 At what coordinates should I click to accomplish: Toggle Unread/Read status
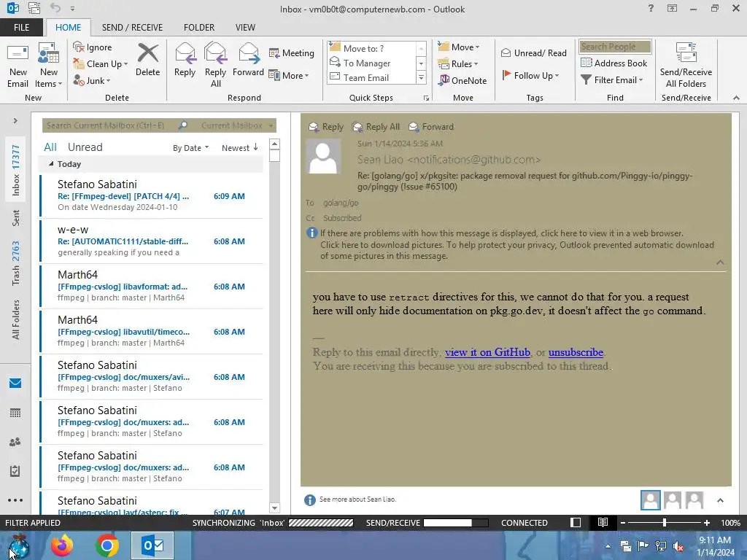[x=533, y=52]
